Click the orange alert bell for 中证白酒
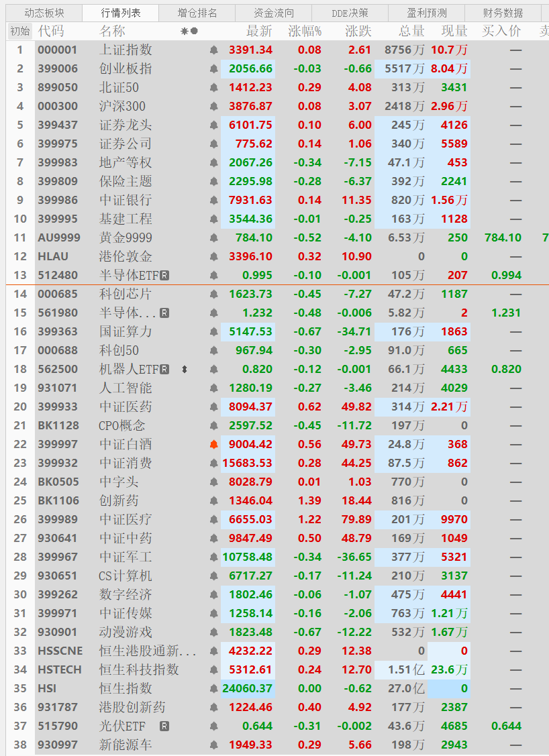 point(213,445)
